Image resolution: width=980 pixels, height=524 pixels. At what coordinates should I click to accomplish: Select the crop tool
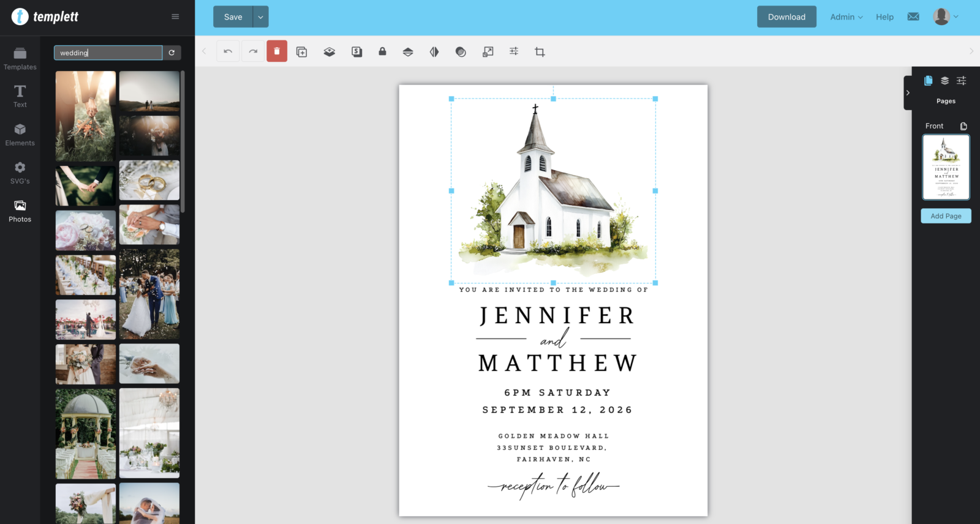[x=540, y=52]
